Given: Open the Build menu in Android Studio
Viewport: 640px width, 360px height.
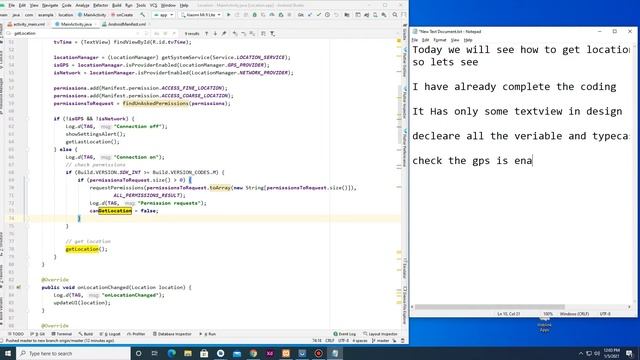Looking at the screenshot, I should pyautogui.click(x=117, y=5).
